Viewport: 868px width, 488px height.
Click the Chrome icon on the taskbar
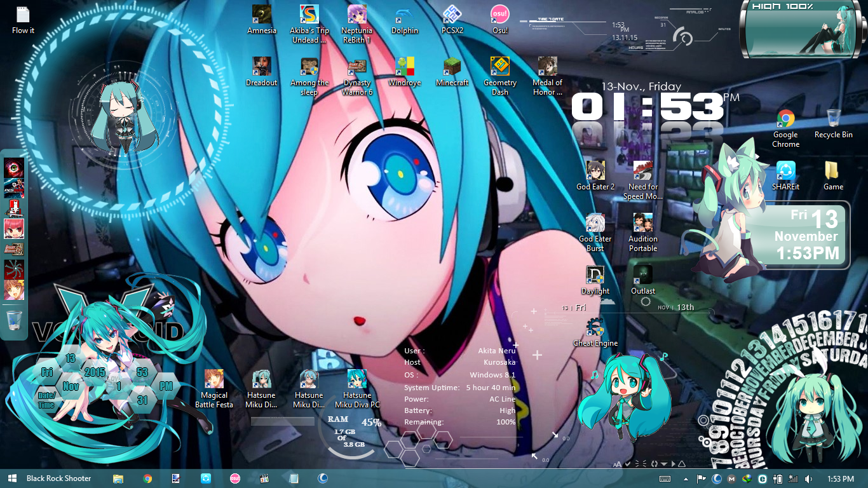[147, 478]
